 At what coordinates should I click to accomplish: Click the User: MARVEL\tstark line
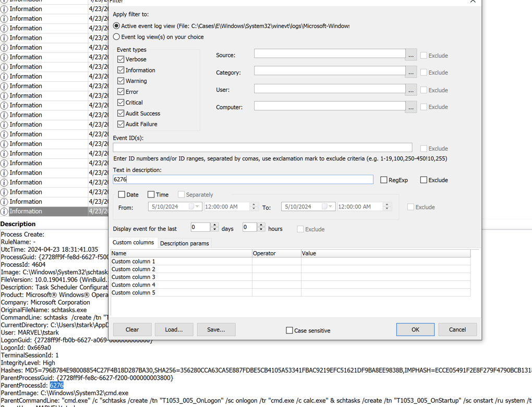30,332
